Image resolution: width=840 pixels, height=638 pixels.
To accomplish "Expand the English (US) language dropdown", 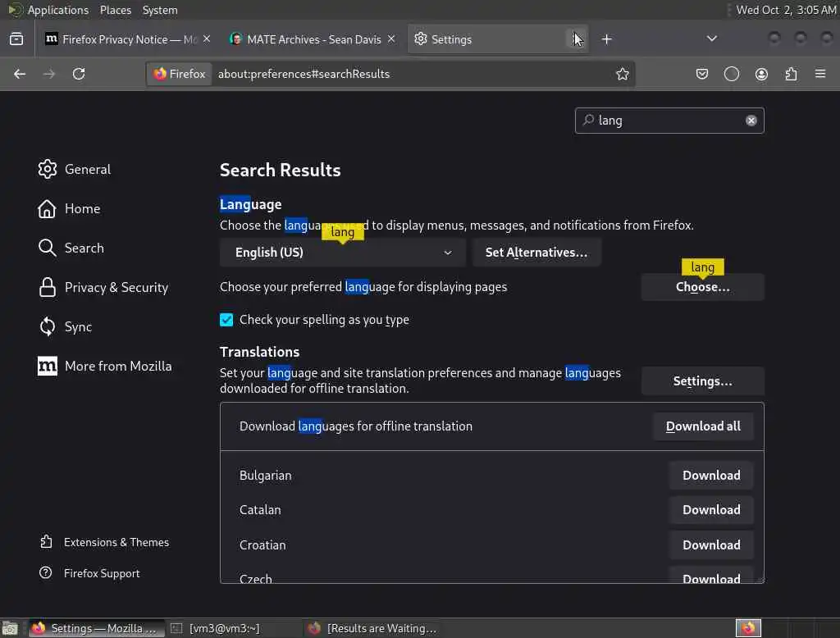I will 343,253.
